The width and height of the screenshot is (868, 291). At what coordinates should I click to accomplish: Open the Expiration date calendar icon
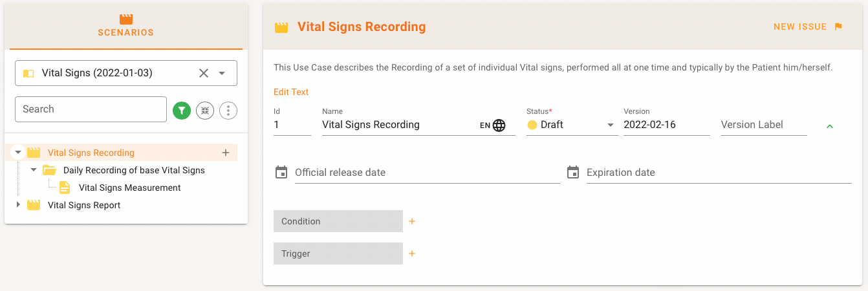(x=573, y=172)
